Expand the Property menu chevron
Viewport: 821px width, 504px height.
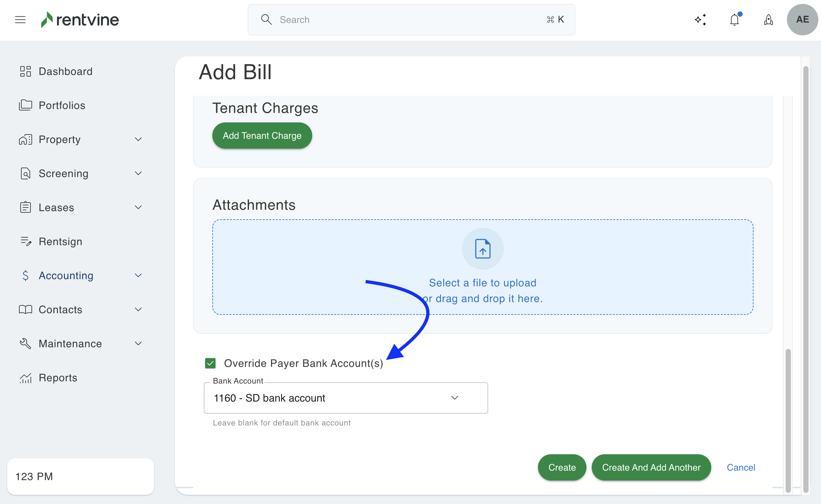[138, 139]
